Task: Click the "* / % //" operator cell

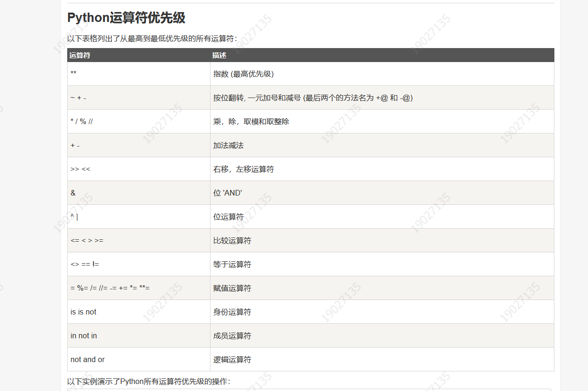Action: [x=139, y=121]
